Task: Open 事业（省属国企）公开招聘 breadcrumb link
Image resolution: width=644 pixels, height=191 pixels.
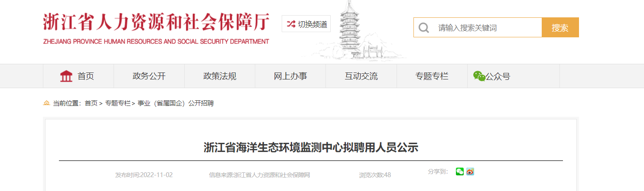Action: click(x=176, y=103)
